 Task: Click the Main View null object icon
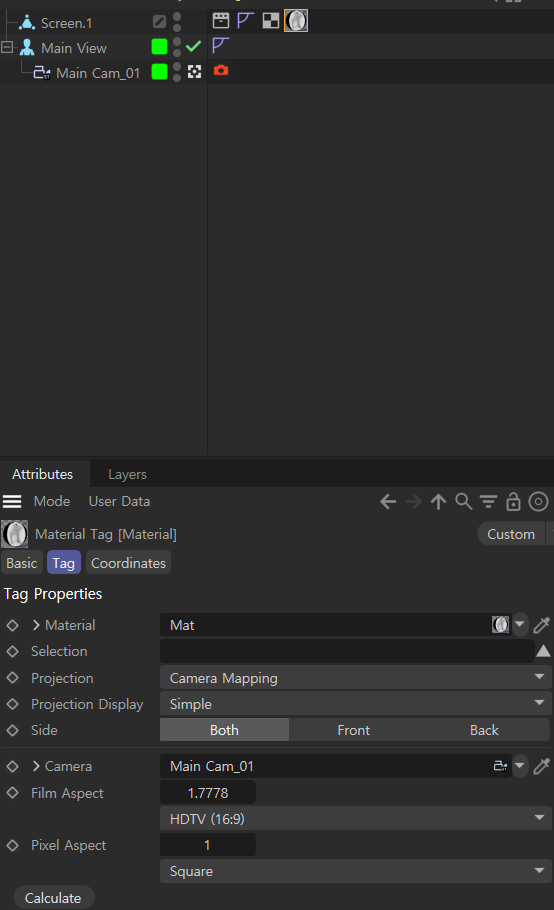click(27, 48)
